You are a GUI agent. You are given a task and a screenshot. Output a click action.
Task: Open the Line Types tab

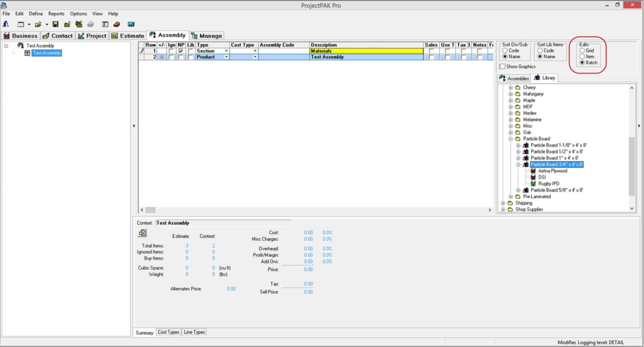pos(195,332)
